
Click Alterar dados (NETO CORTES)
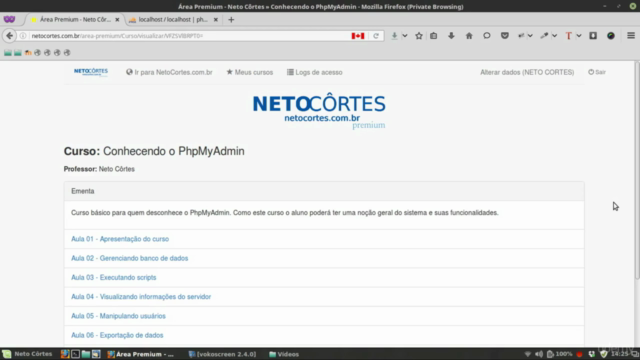527,72
